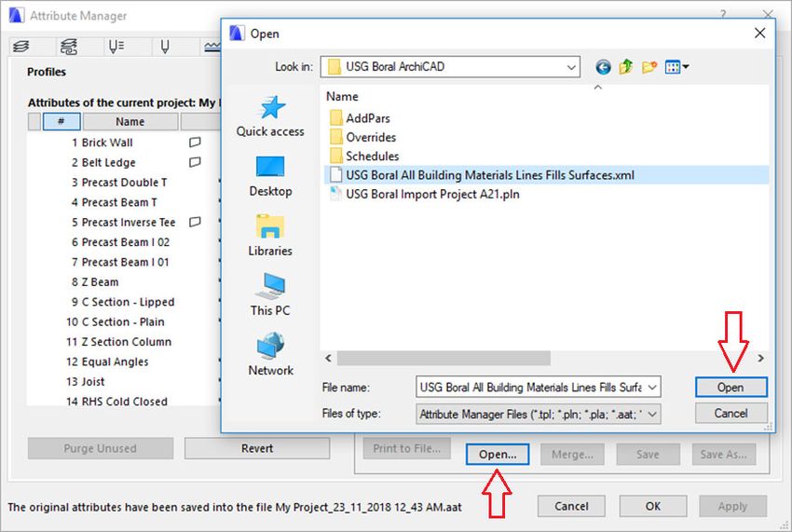Click the Open button in the Open dialog
Viewport: 792px width, 532px height.
tap(731, 388)
